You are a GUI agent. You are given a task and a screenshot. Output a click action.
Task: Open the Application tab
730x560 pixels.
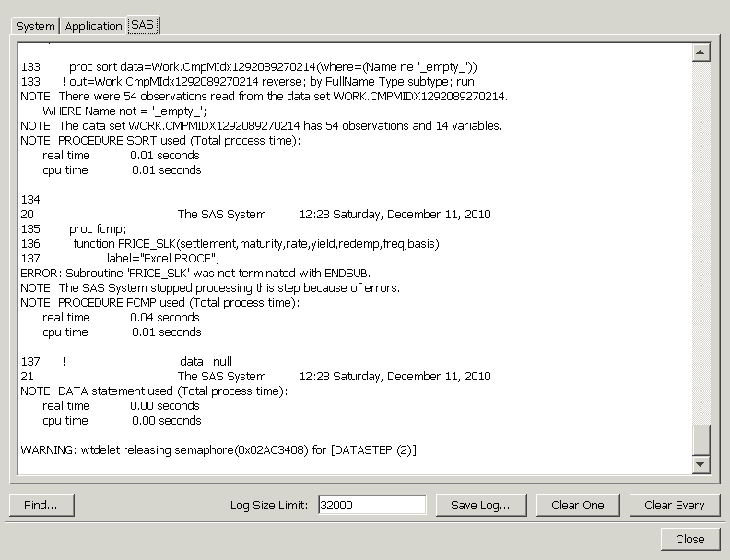(x=93, y=26)
